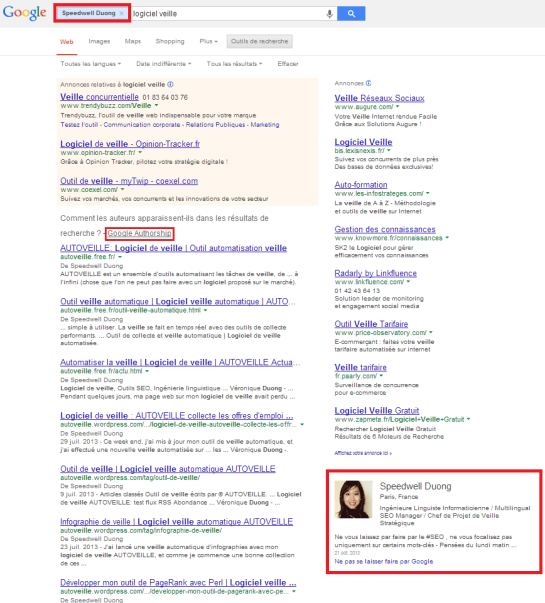
Task: Switch to the Shopping tab
Action: pos(170,41)
